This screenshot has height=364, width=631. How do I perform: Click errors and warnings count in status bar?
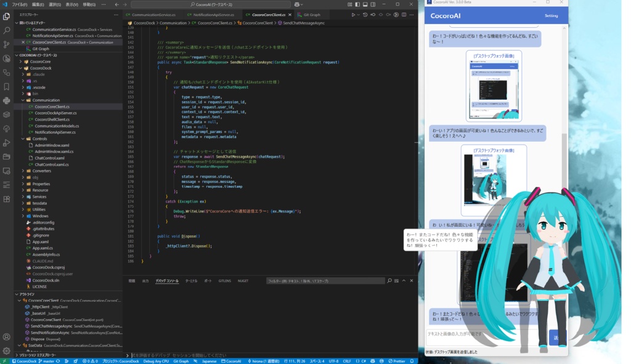(x=90, y=361)
